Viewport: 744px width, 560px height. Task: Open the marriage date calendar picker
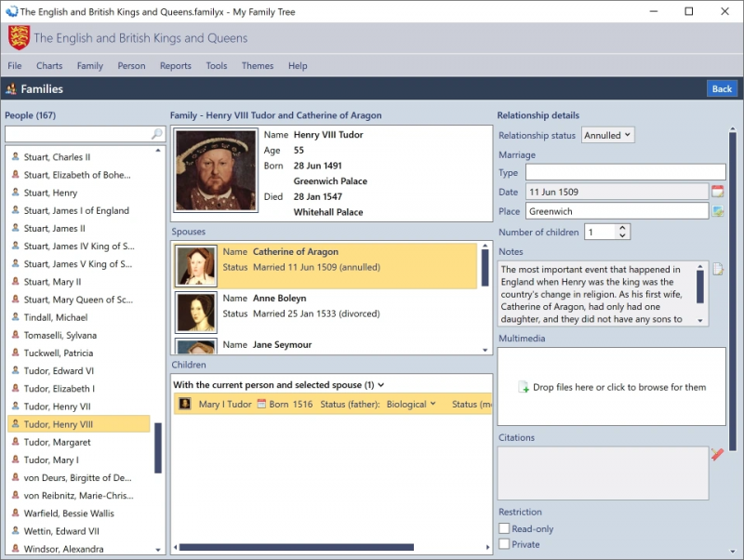717,192
